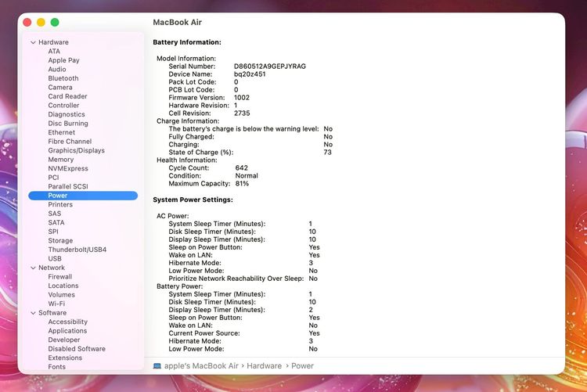This screenshot has width=587, height=392.
Task: Select SPI in the sidebar
Action: point(53,232)
